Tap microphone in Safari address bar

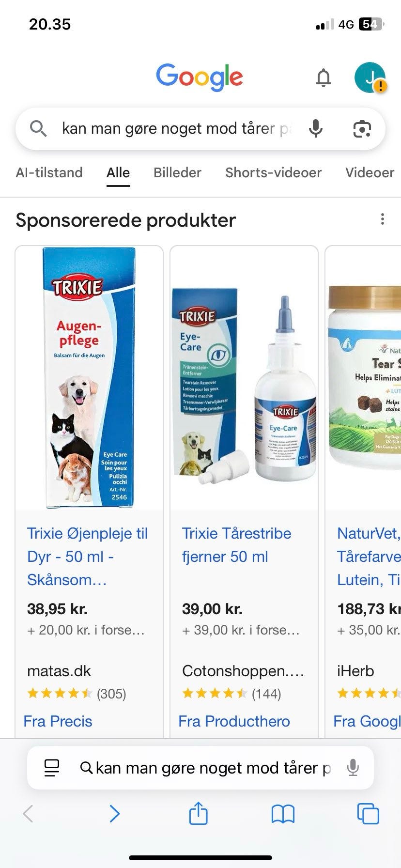point(353,768)
